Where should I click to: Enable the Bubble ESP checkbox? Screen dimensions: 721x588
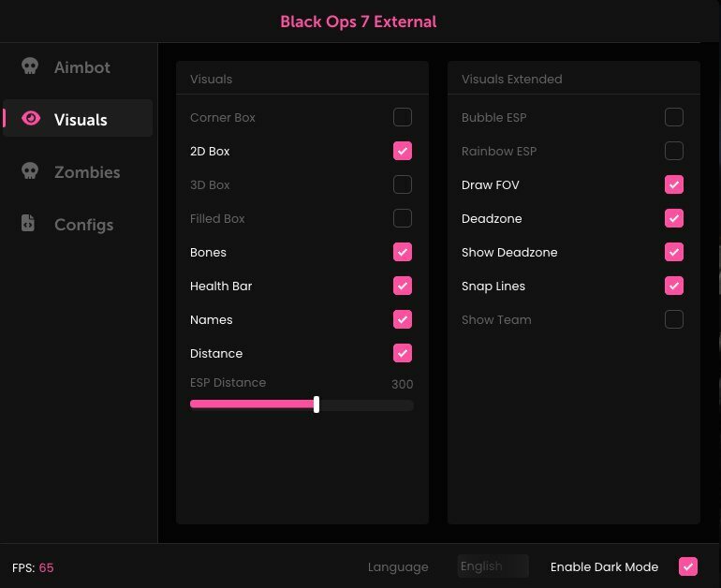(674, 117)
